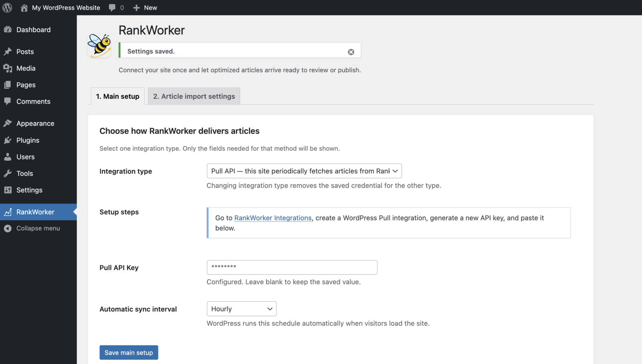Click the Collapse menu arrow icon
Screen dimensions: 642x364
[x=8, y=228]
